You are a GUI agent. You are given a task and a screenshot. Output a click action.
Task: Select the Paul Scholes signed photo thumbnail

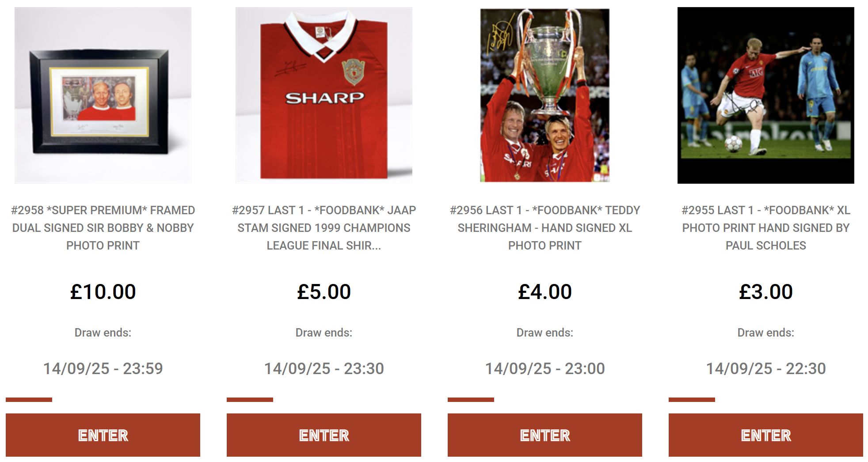pos(765,95)
